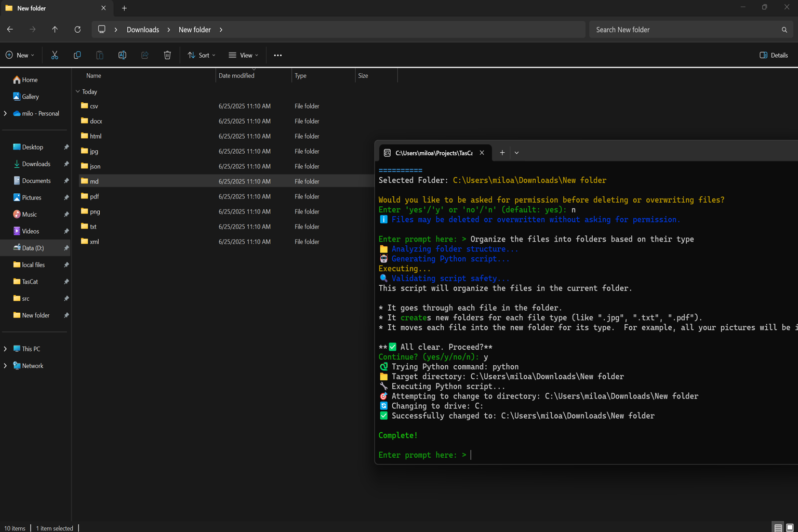
Task: Open Home in navigation pane
Action: tap(30, 79)
